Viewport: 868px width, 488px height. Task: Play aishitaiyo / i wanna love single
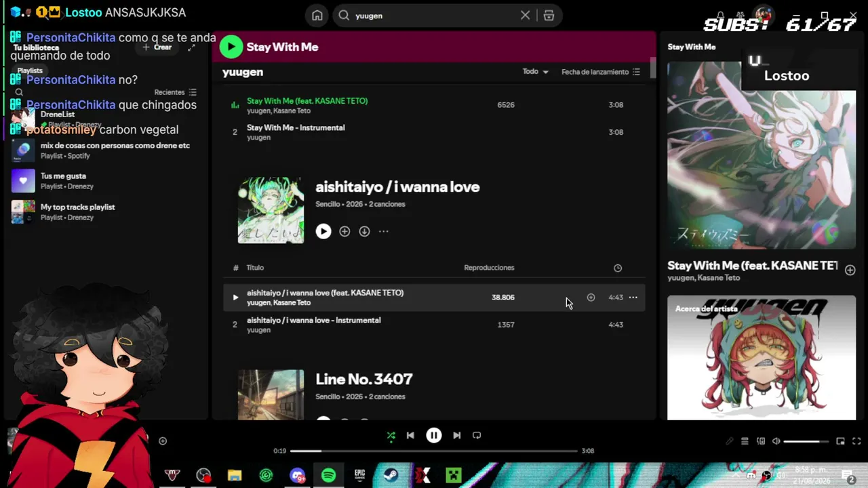(x=323, y=231)
